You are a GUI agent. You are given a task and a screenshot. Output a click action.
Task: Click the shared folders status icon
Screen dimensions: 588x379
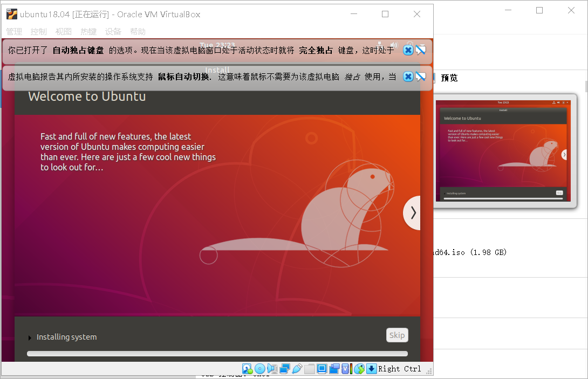tap(310, 369)
